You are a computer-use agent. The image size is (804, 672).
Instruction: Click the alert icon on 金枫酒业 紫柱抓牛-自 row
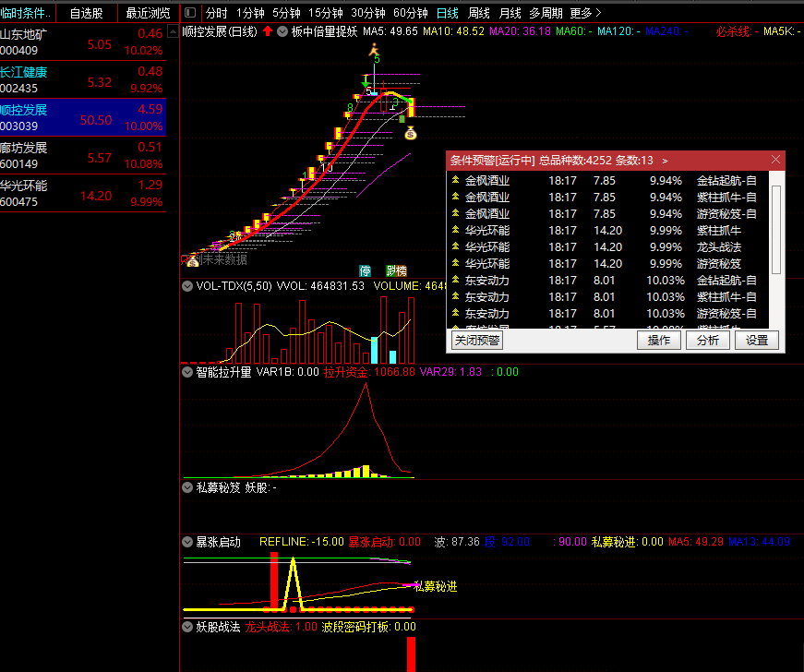click(455, 197)
